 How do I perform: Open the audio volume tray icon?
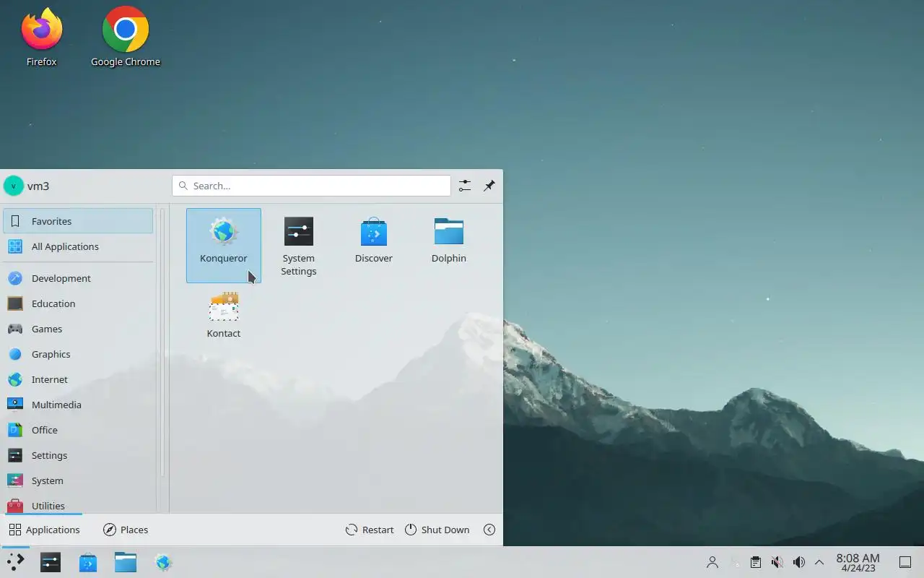pos(798,562)
